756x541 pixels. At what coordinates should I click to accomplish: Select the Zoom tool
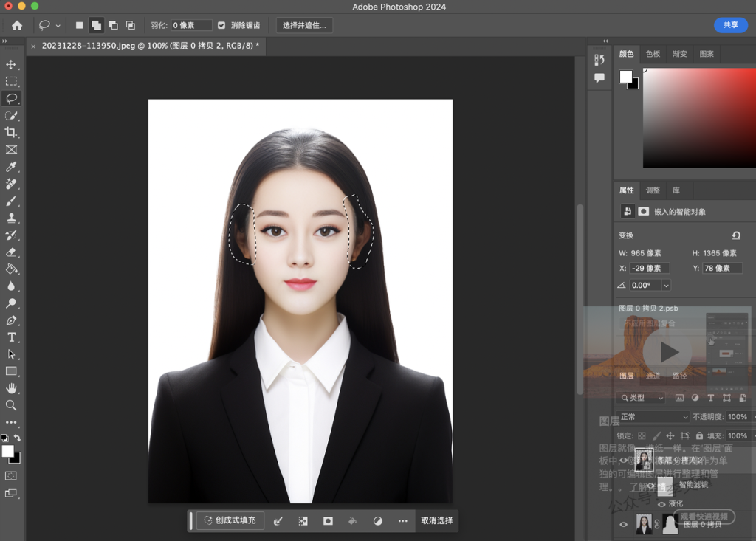[x=11, y=405]
